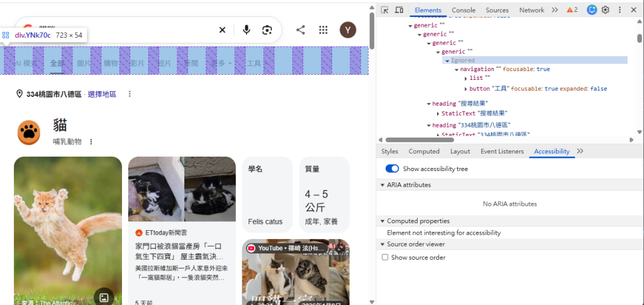This screenshot has width=644, height=305.
Task: Switch to the Console tab
Action: click(x=464, y=10)
